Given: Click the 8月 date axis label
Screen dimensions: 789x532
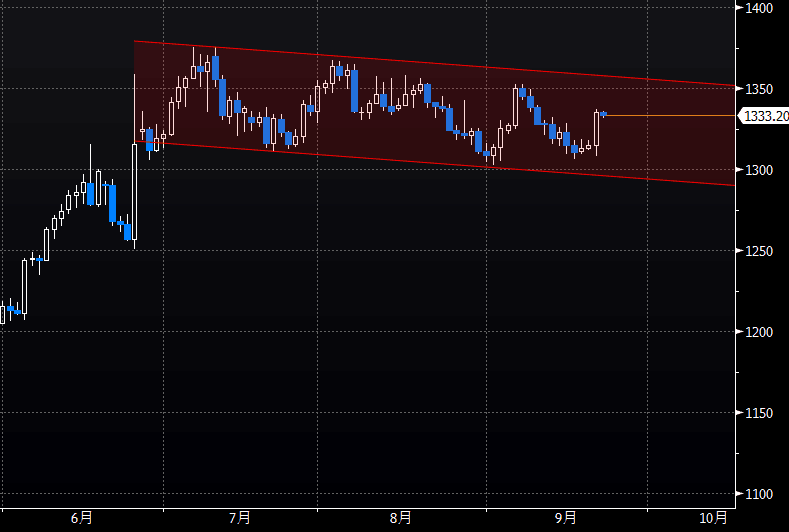Looking at the screenshot, I should (400, 517).
